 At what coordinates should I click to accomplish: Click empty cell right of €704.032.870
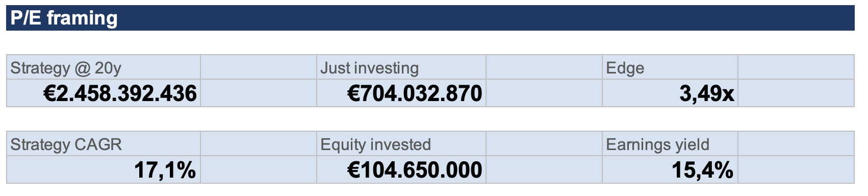544,93
